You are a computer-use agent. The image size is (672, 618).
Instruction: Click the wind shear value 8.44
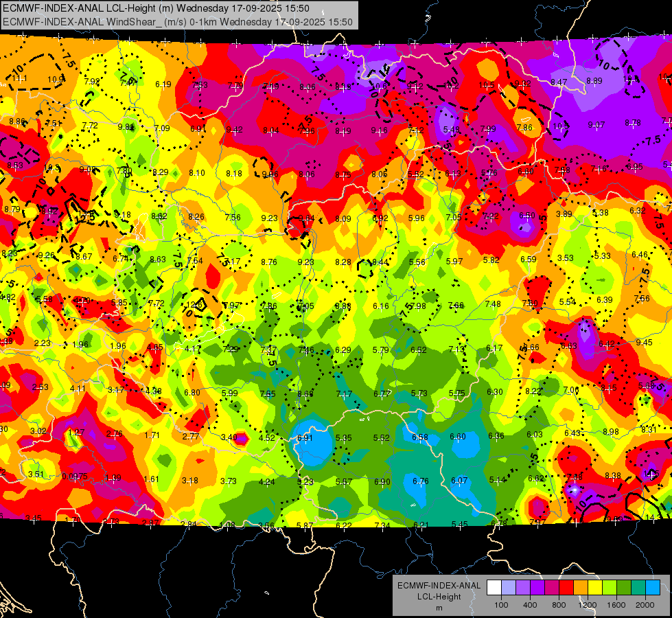(x=380, y=262)
